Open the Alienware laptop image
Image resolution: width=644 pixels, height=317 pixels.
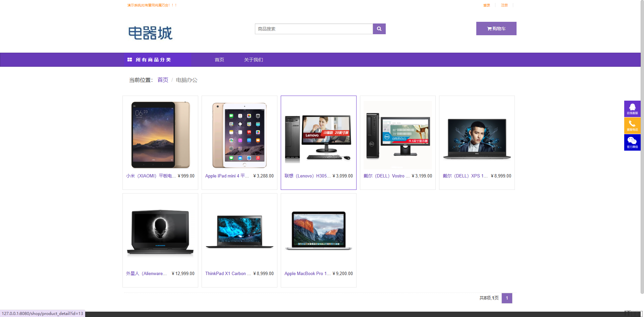point(160,232)
